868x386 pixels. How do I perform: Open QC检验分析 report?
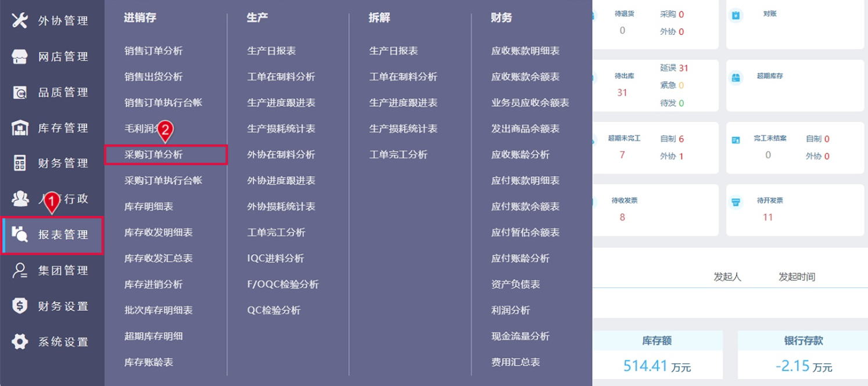click(x=274, y=311)
